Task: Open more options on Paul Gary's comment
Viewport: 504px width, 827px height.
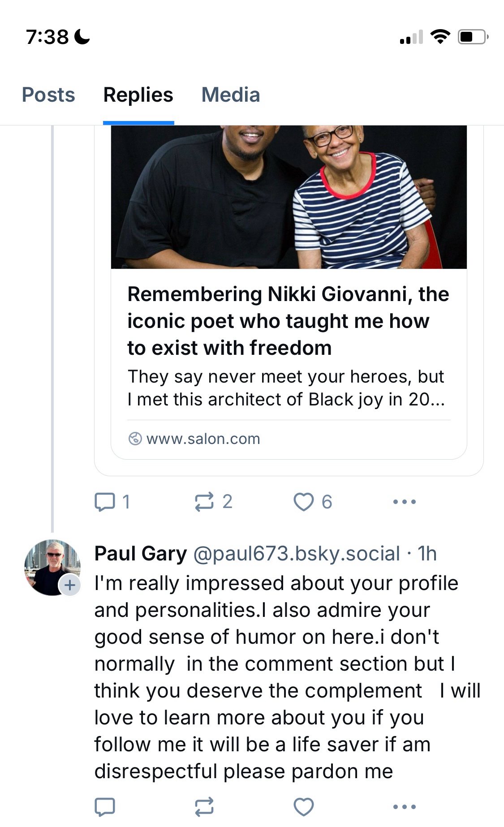Action: (404, 807)
